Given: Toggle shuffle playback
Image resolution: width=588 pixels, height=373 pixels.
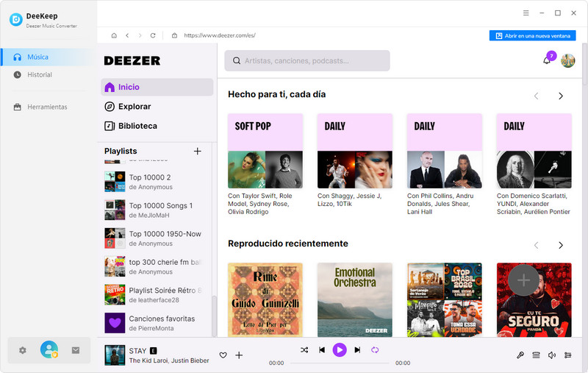Looking at the screenshot, I should pos(304,350).
